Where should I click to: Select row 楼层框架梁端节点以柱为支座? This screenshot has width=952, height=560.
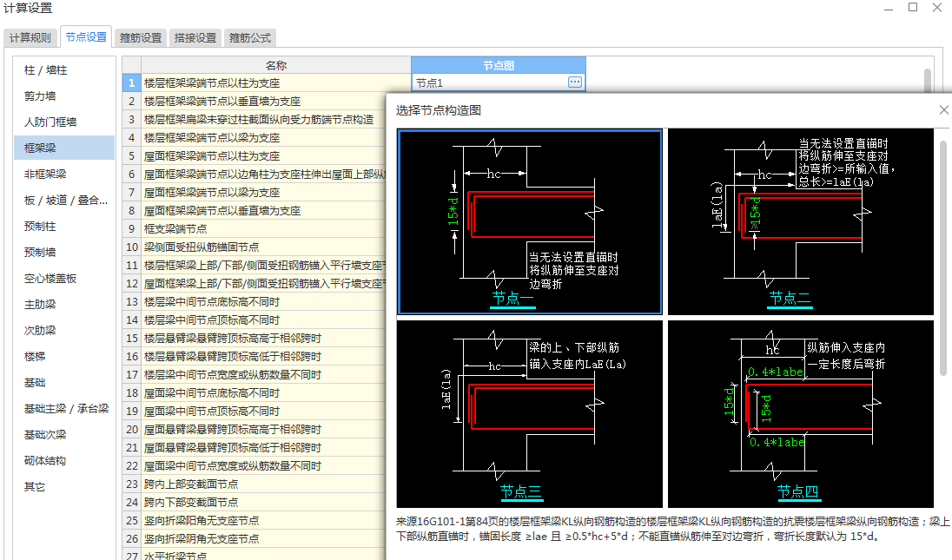pyautogui.click(x=275, y=83)
